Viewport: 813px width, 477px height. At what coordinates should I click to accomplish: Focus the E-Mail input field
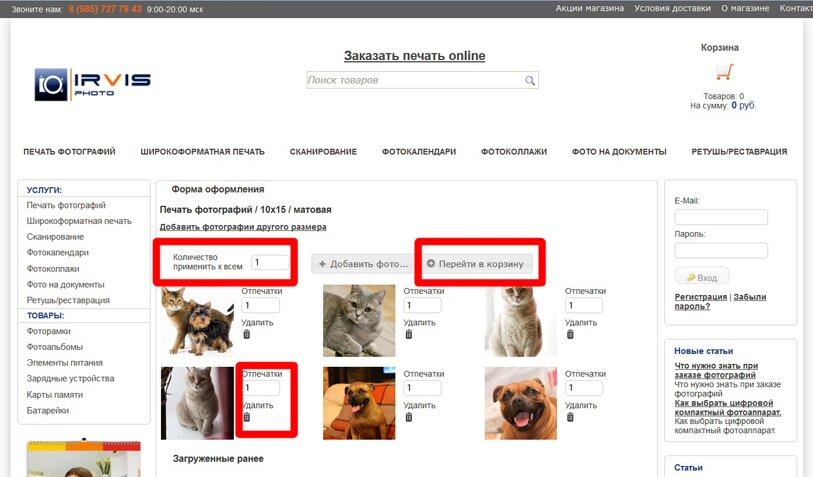point(721,217)
